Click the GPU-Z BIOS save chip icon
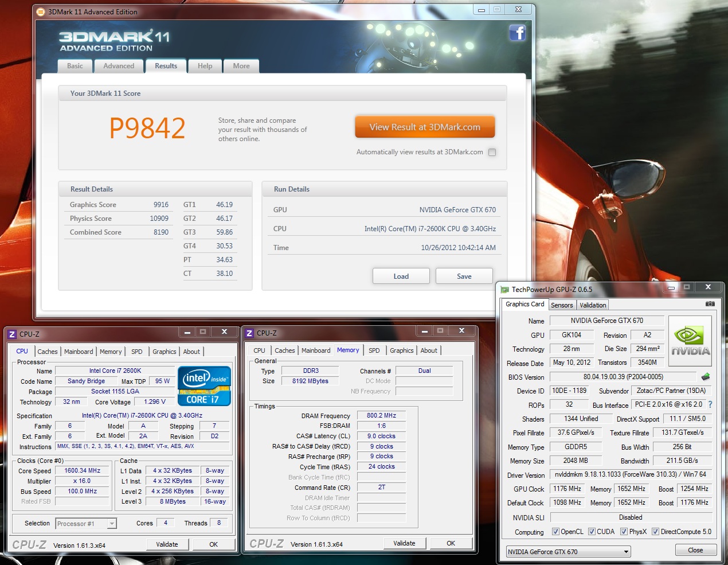Viewport: 728px width, 565px height. pyautogui.click(x=706, y=377)
